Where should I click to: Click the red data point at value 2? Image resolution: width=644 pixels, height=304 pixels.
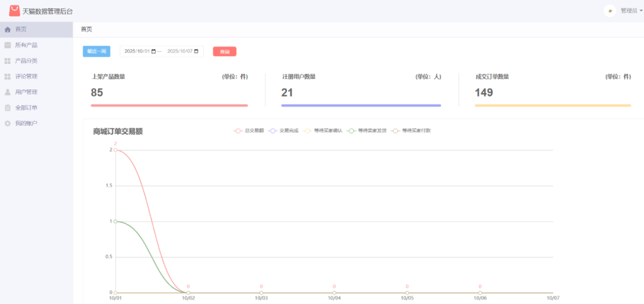(x=116, y=150)
